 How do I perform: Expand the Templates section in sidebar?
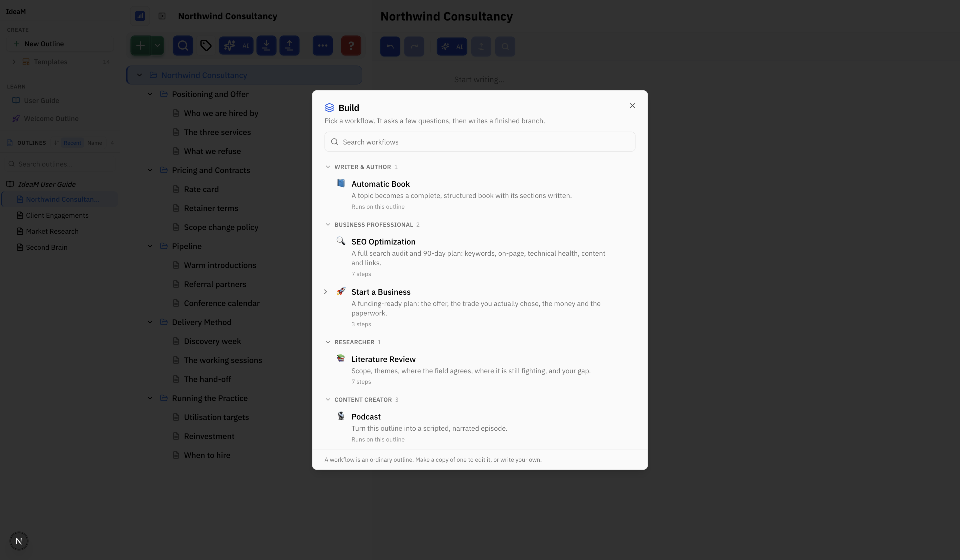[14, 62]
